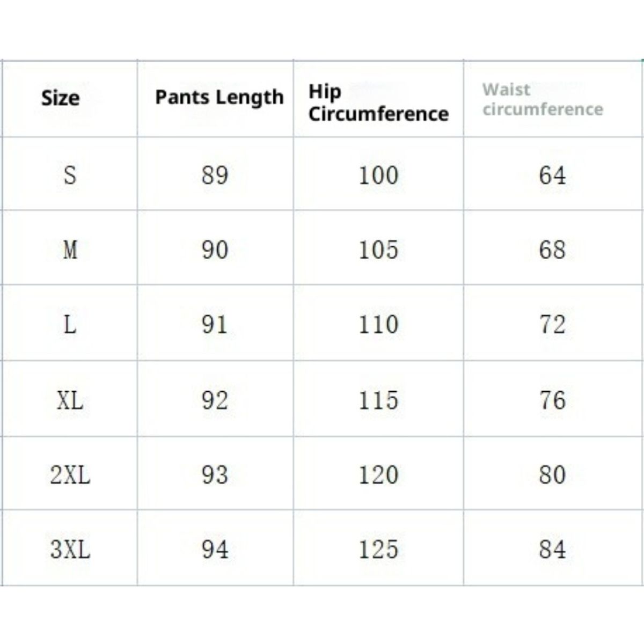The image size is (644, 644).
Task: Click the hip circumference cell 105
Action: point(378,250)
